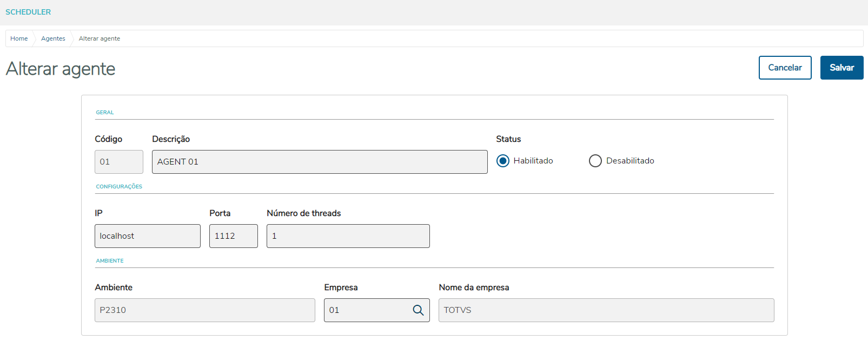Viewport: 868px width, 340px height.
Task: Click the Código field showing 01
Action: tap(118, 162)
